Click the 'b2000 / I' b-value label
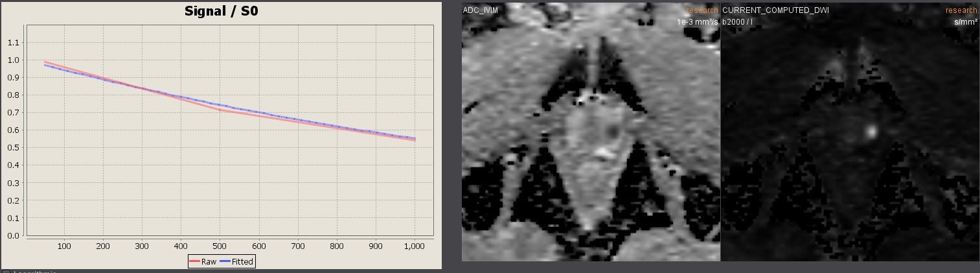The height and width of the screenshot is (273, 980). pyautogui.click(x=737, y=21)
